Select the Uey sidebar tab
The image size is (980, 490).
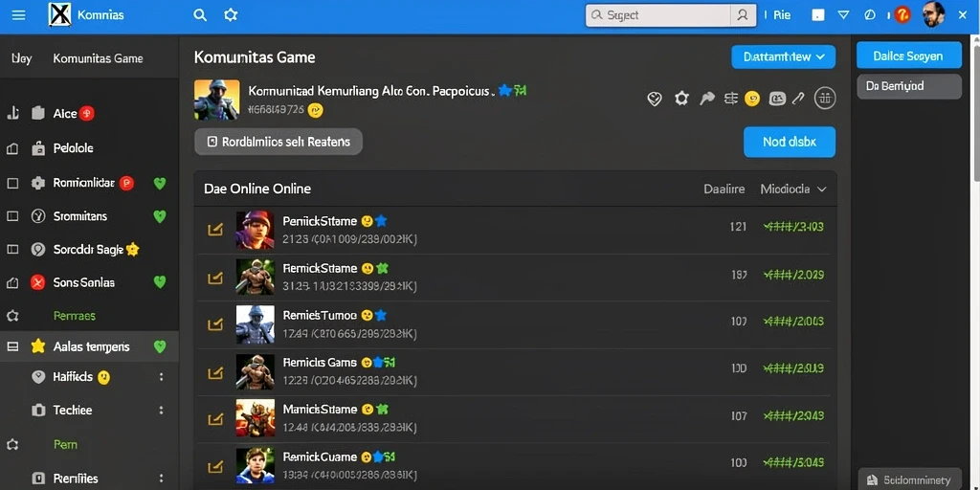click(x=21, y=58)
